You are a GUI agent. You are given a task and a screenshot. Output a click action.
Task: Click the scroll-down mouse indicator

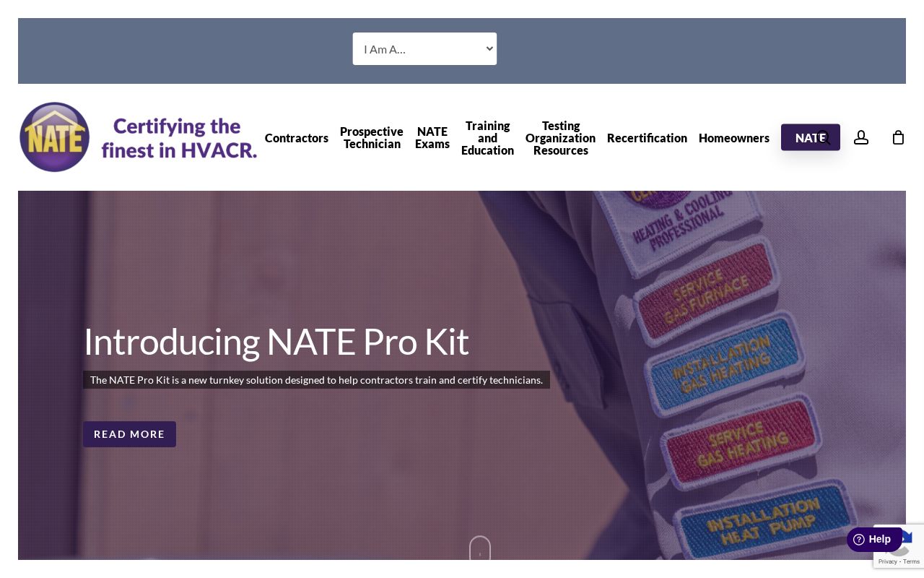[480, 548]
